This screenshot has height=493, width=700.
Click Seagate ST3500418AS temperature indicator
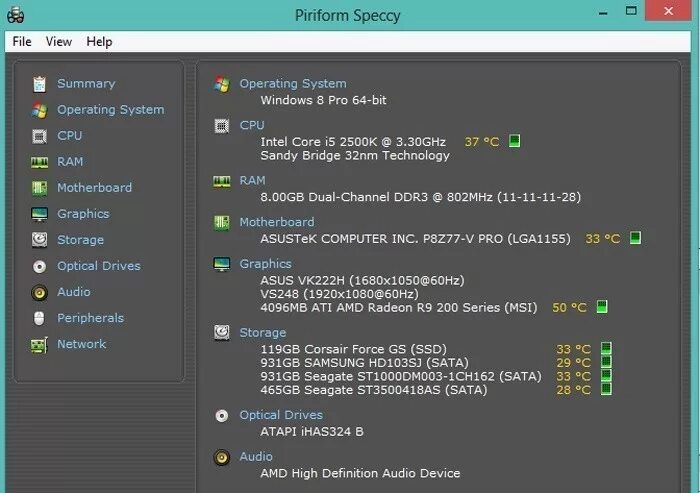pos(606,389)
